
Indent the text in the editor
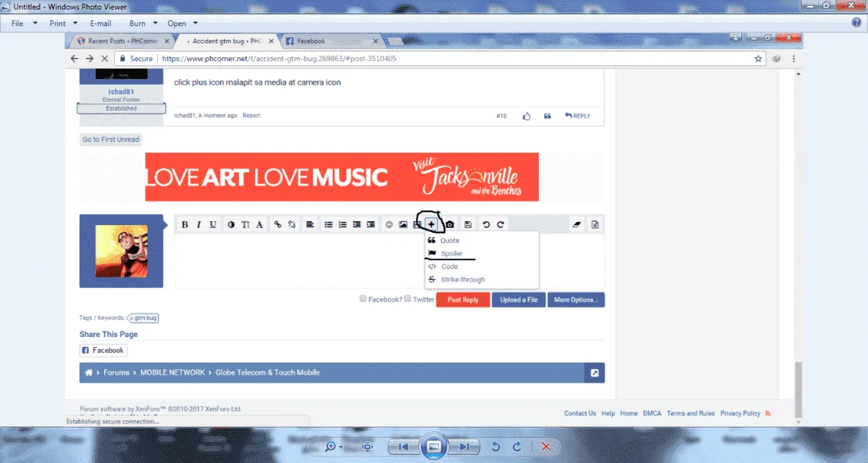[370, 225]
